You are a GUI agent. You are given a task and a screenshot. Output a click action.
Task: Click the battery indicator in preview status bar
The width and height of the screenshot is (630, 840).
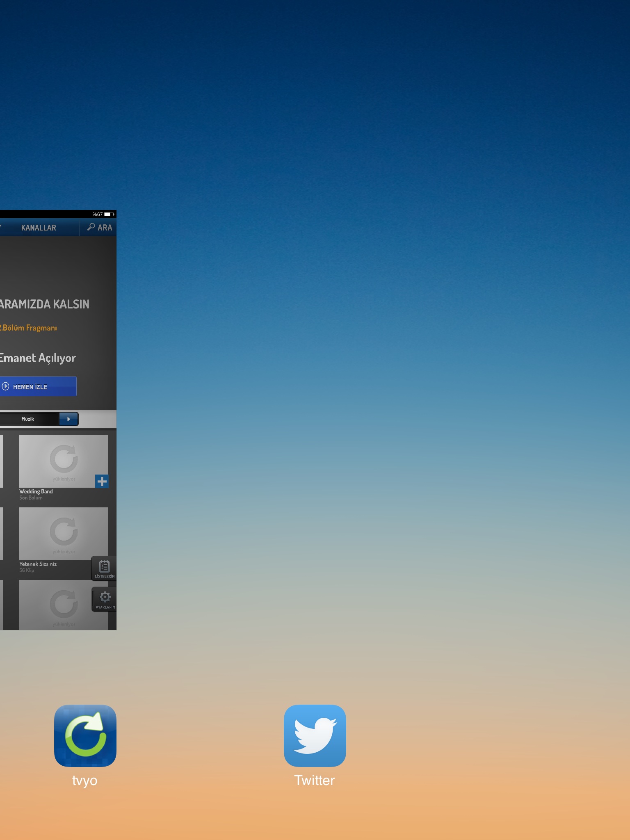(x=109, y=214)
